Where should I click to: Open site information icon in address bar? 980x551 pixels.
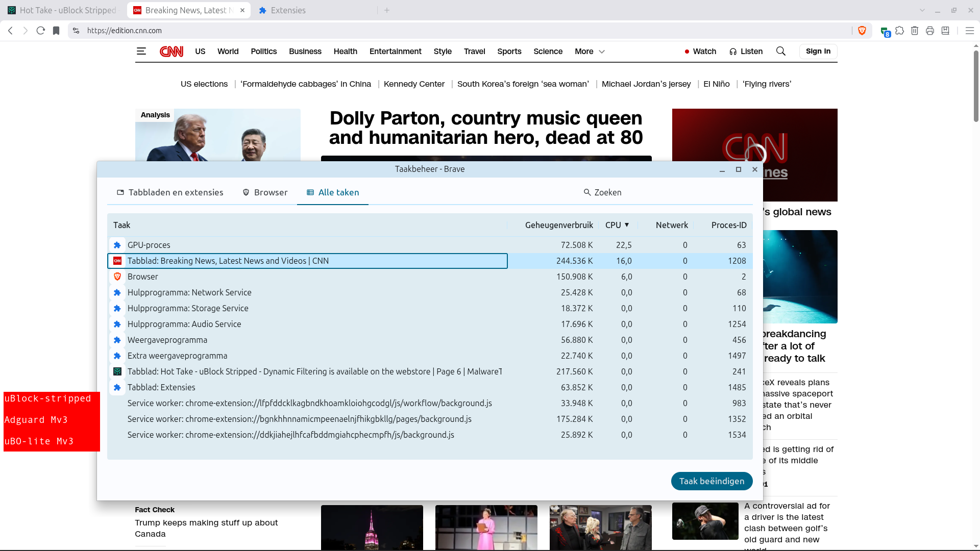[76, 31]
